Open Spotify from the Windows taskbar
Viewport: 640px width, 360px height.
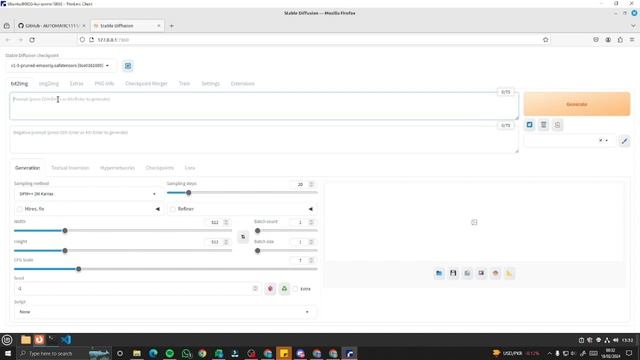click(x=170, y=353)
